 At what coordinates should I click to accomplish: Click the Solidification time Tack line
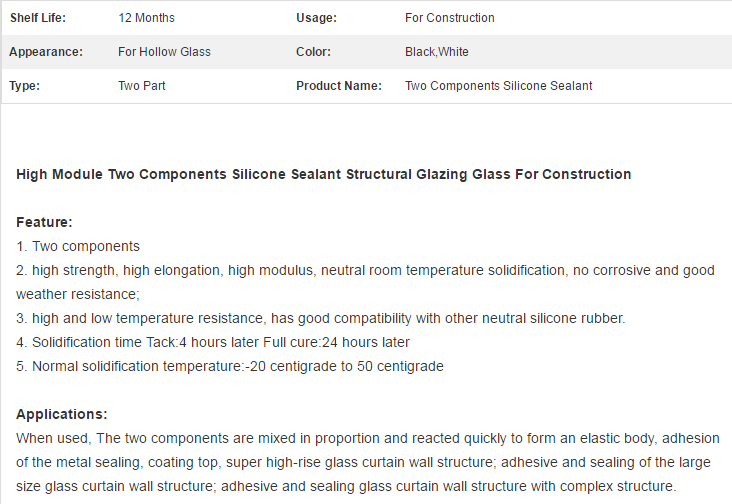point(213,342)
